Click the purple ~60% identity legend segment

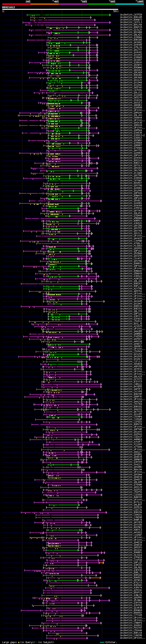[73, 4]
